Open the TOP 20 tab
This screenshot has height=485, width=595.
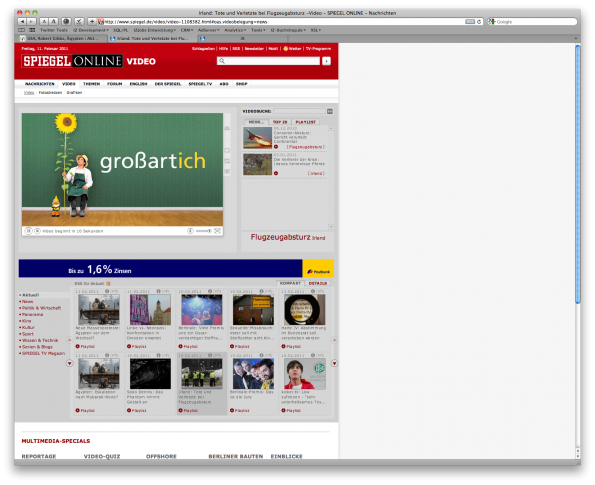point(280,122)
